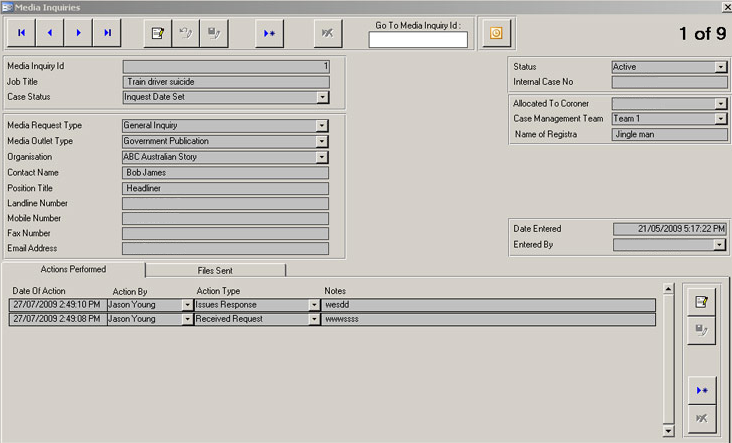
Task: Click date cell 27/07/2009 2:49:10 PM
Action: click(58, 305)
